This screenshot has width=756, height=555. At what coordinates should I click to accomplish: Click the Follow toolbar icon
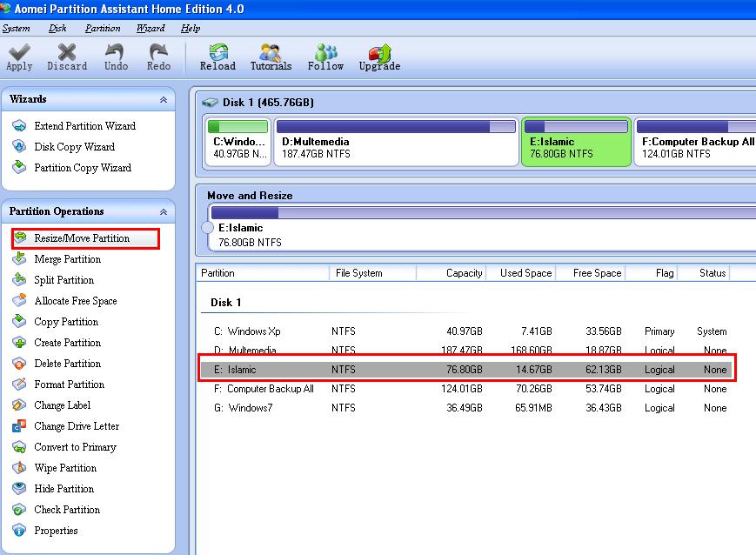[326, 51]
